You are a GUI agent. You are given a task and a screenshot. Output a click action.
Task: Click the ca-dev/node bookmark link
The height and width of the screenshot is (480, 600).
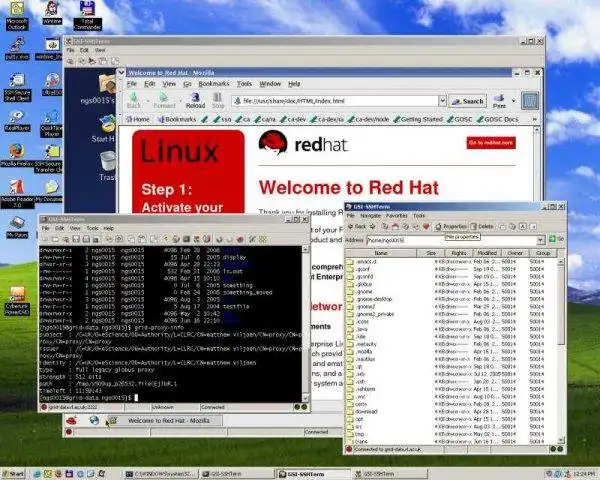pyautogui.click(x=368, y=119)
